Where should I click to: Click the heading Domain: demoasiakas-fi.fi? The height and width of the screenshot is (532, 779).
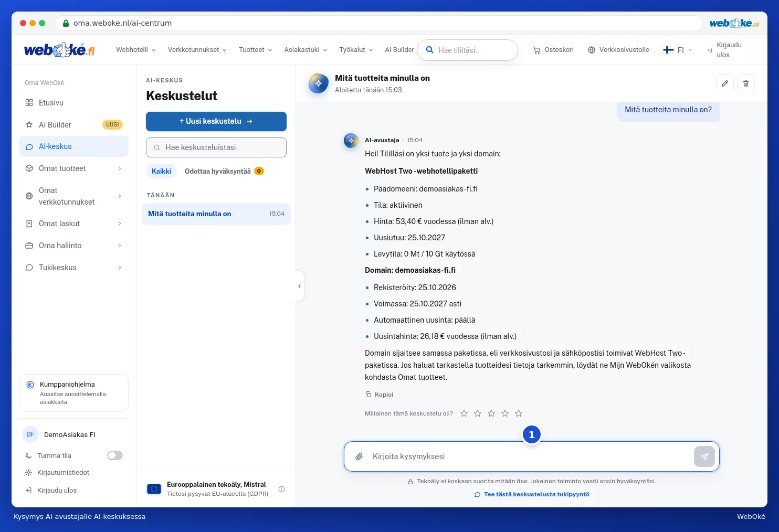[410, 270]
